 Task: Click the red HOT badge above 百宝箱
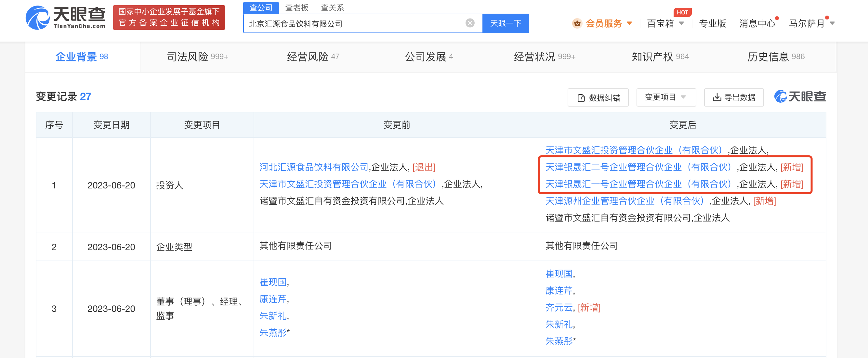pos(682,12)
